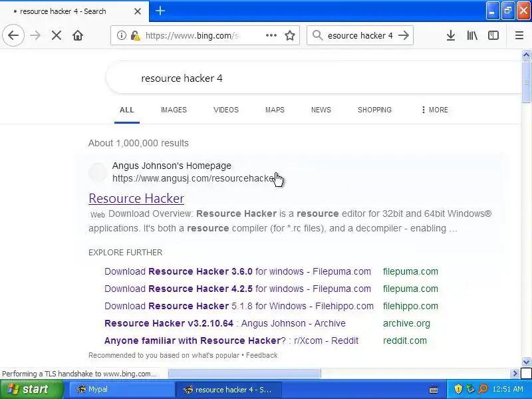Click the green filepuma.com text beside 3.6.0
The image size is (532, 399).
(x=410, y=271)
